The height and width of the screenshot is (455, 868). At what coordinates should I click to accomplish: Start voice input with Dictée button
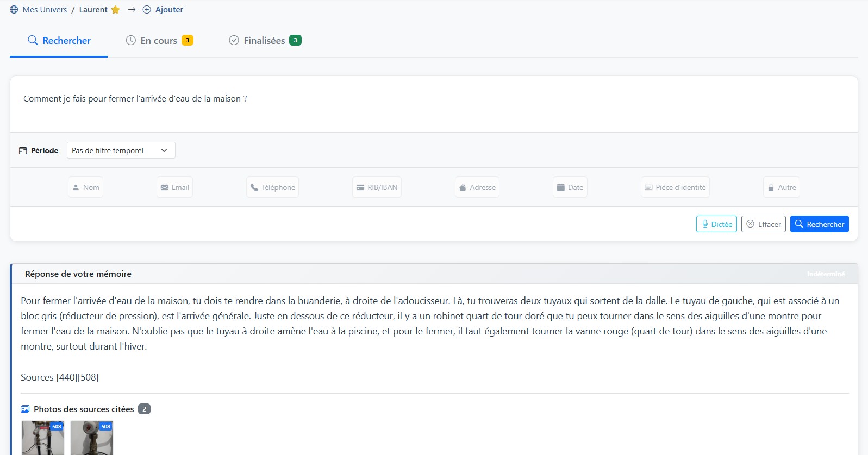pyautogui.click(x=716, y=224)
